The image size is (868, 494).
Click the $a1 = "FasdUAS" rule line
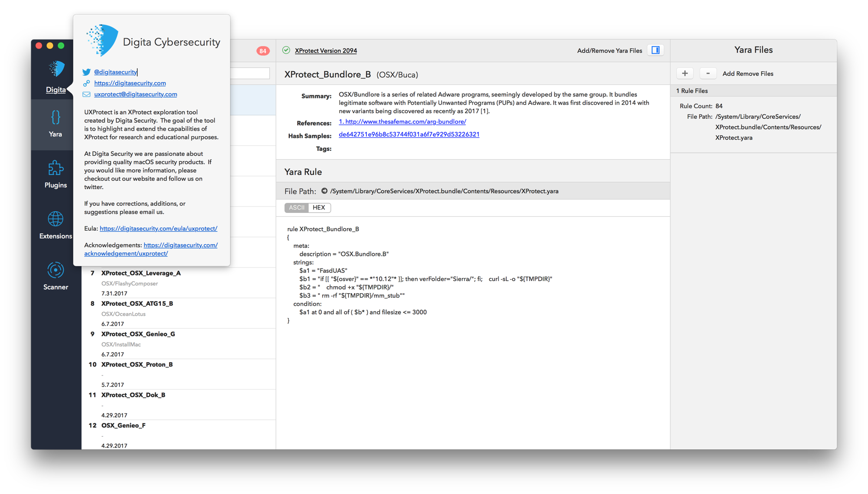pyautogui.click(x=323, y=271)
